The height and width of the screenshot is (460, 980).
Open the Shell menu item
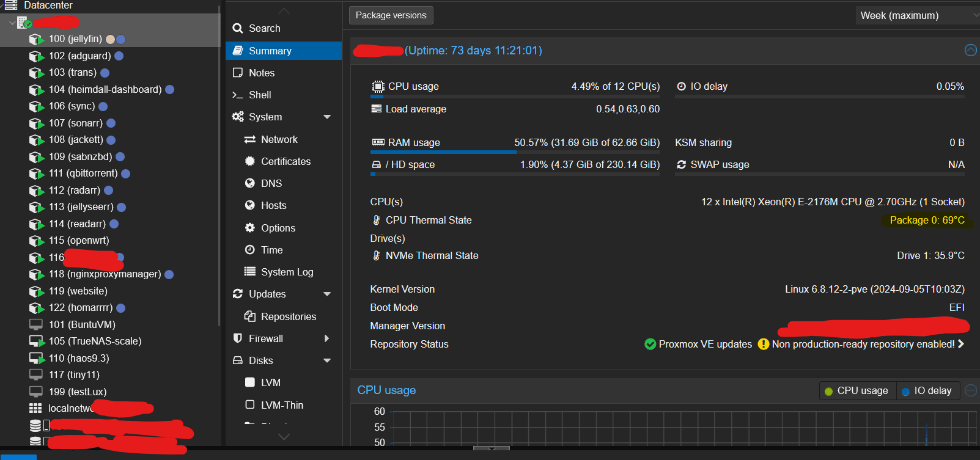(x=284, y=95)
